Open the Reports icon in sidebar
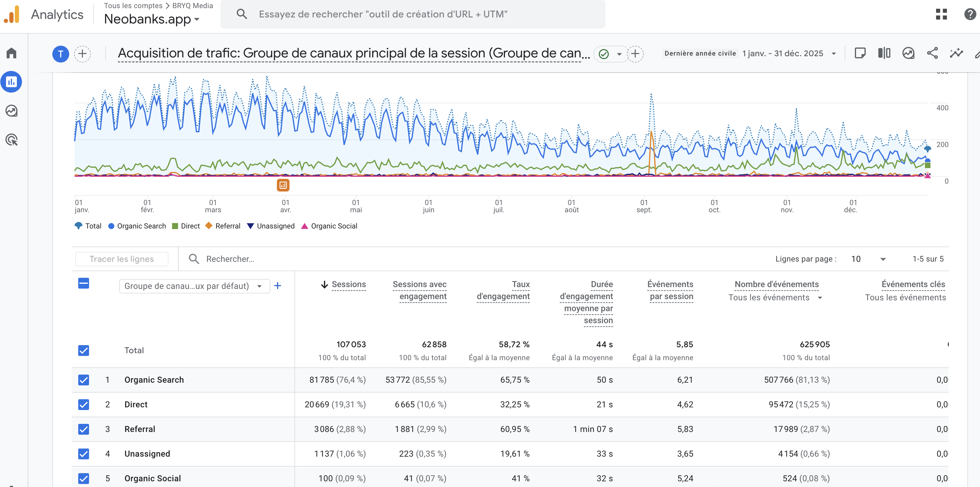 (11, 82)
